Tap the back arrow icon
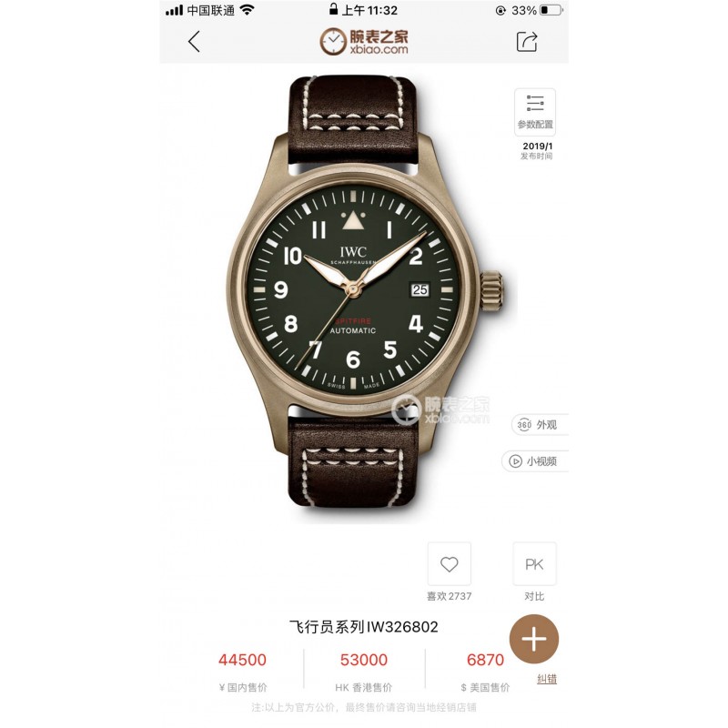Screen dimensions: 728x728 click(194, 42)
